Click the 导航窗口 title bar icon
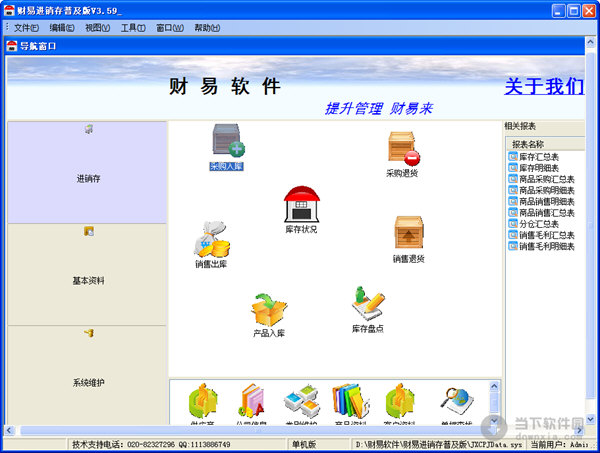The image size is (600, 453). tap(12, 46)
